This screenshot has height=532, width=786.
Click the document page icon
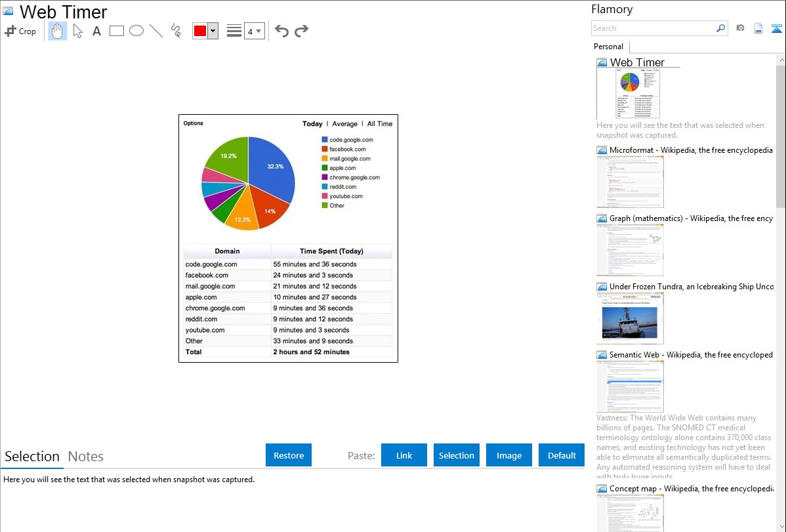point(758,28)
